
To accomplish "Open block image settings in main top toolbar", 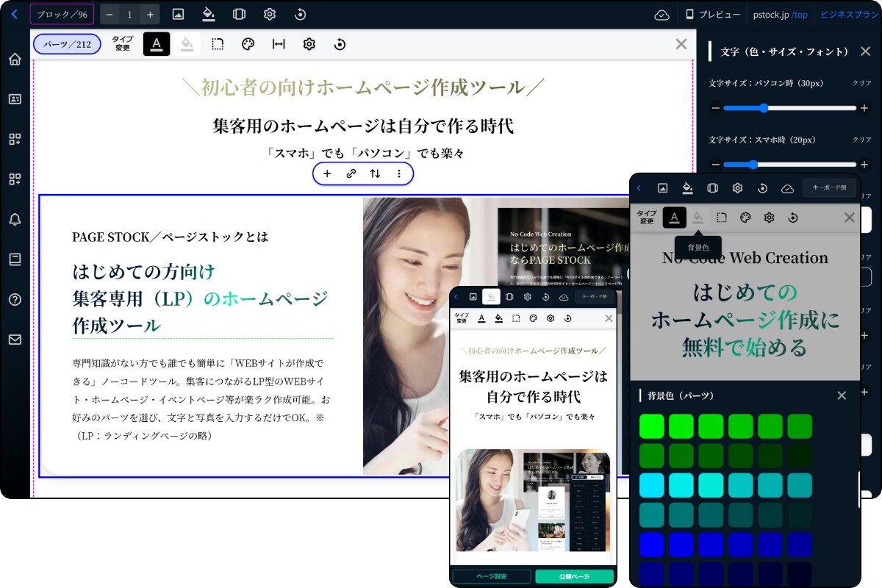I will pos(178,14).
